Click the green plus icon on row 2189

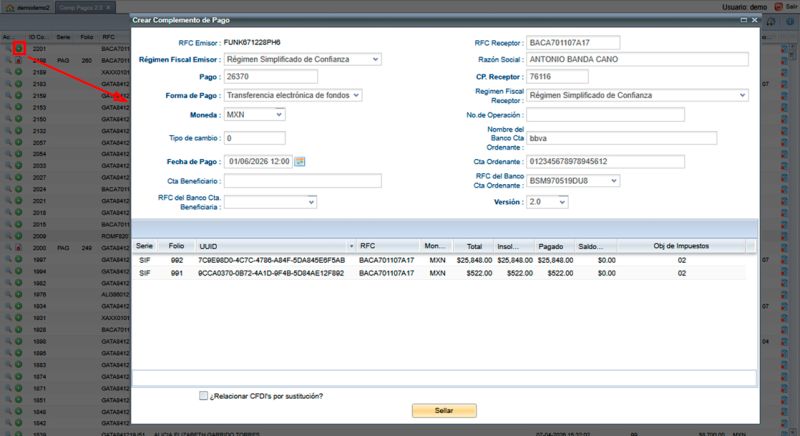(x=18, y=72)
